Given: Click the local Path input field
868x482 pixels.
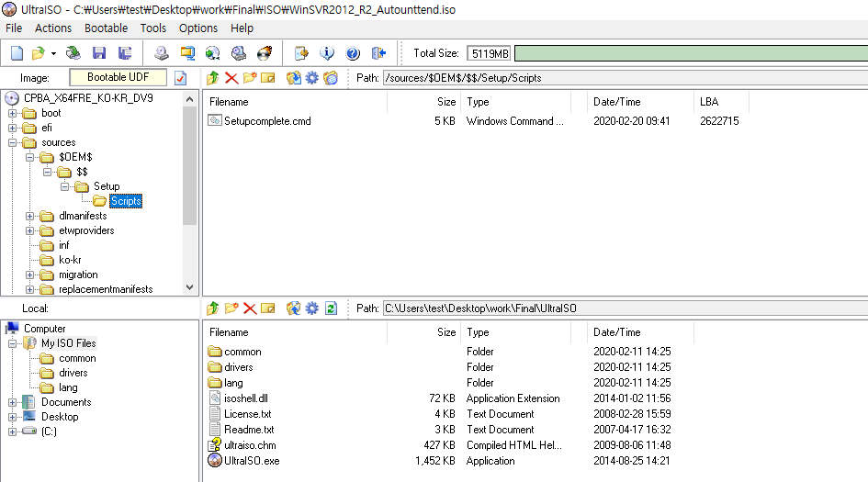Looking at the screenshot, I should coord(626,308).
